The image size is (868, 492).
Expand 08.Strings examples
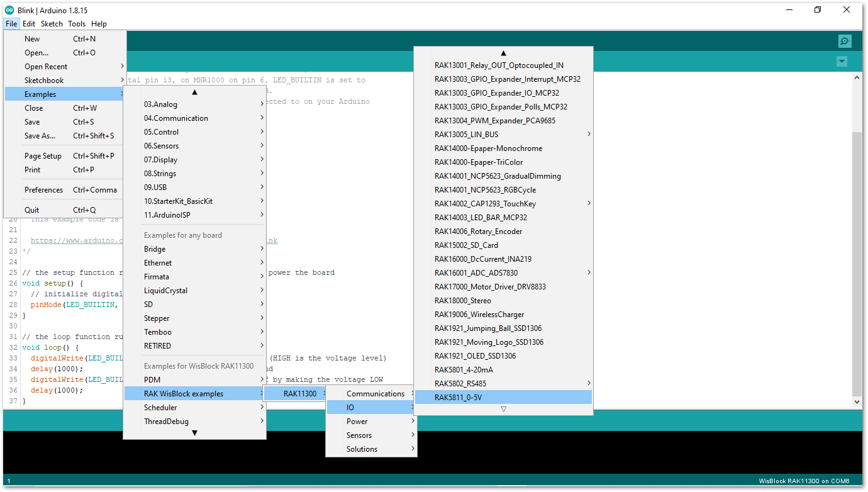195,174
